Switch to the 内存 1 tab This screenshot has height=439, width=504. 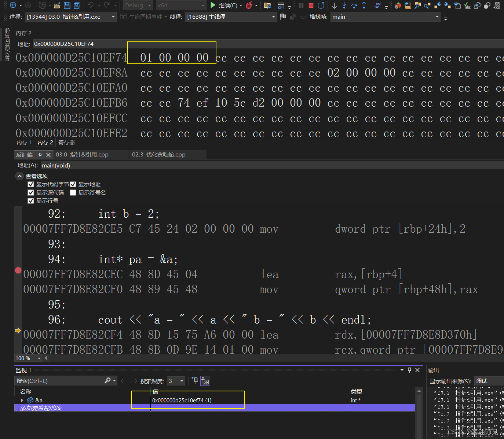click(24, 143)
